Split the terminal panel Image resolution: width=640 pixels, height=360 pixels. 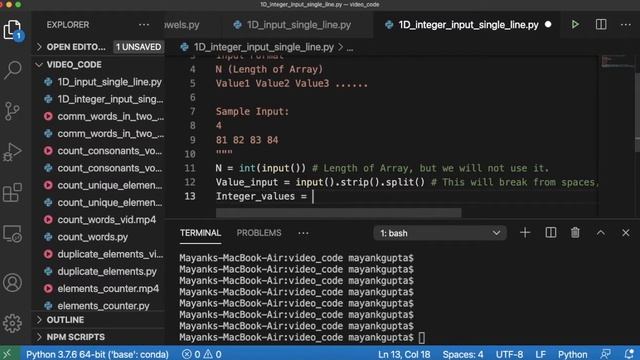[x=550, y=233]
